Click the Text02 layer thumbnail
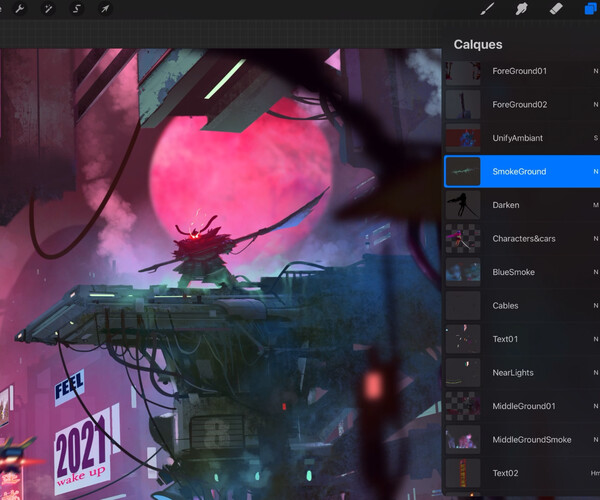 click(463, 473)
